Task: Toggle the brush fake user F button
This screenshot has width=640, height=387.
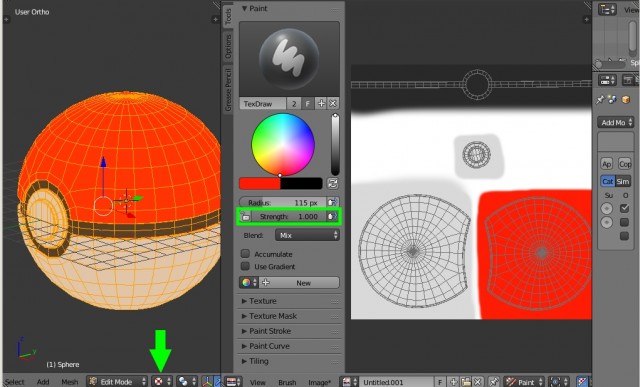Action: click(308, 104)
